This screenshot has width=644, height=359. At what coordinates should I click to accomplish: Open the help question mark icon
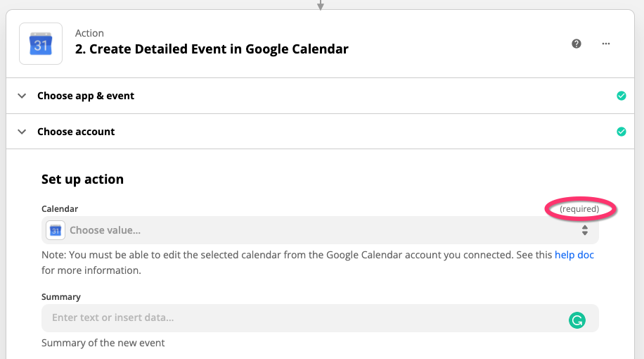577,44
